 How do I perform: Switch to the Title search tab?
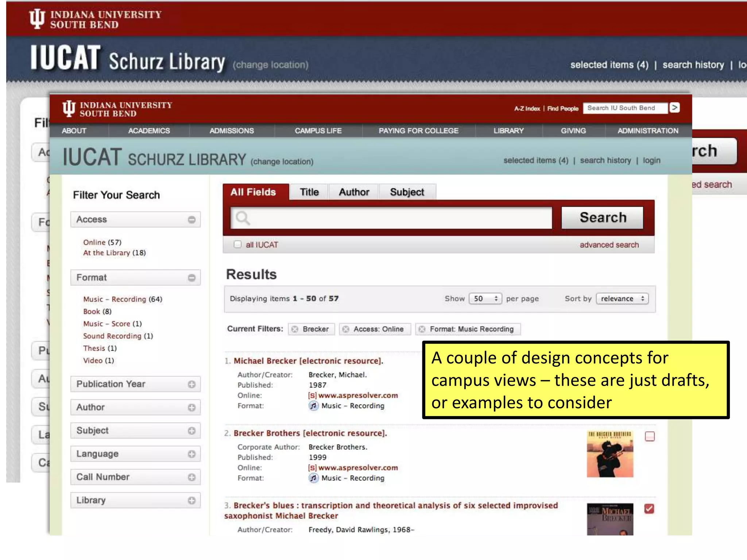[309, 192]
